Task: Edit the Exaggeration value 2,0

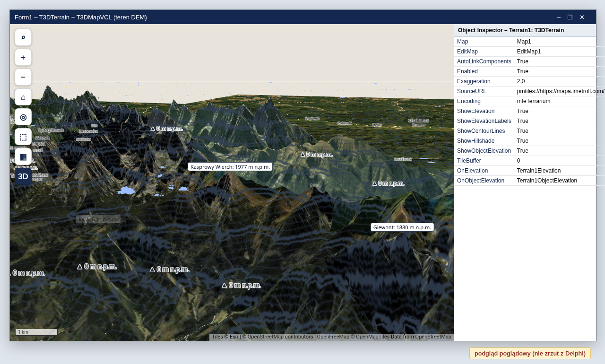Action: (521, 81)
